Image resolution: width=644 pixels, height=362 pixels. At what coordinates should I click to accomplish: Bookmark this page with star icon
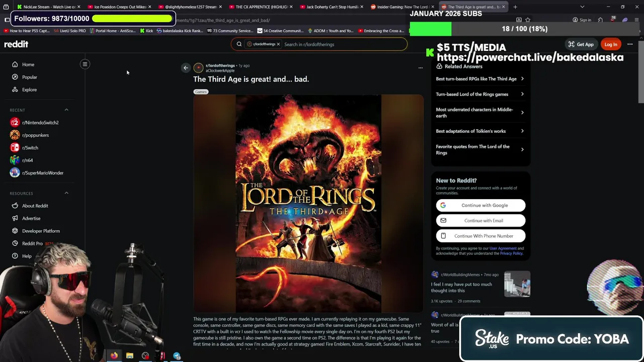click(528, 20)
